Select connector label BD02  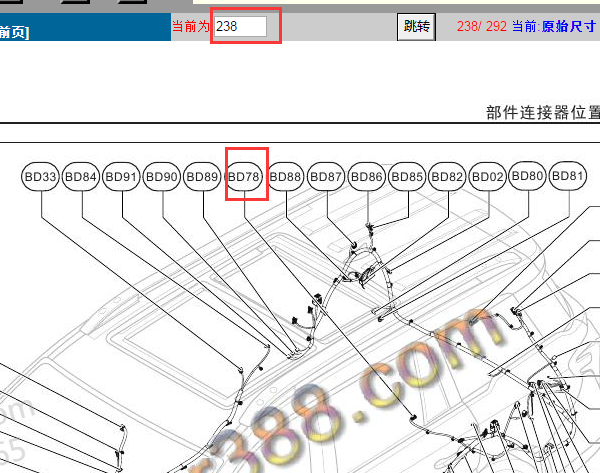pos(488,177)
